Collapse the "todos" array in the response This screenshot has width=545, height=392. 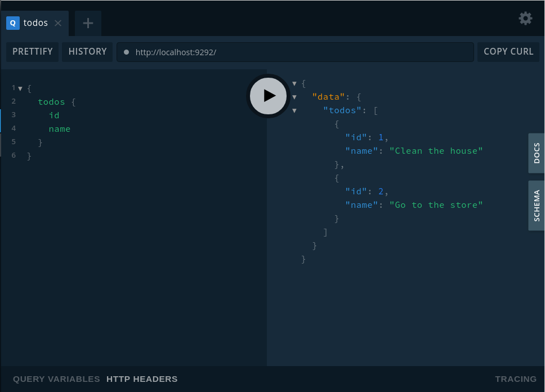click(294, 110)
